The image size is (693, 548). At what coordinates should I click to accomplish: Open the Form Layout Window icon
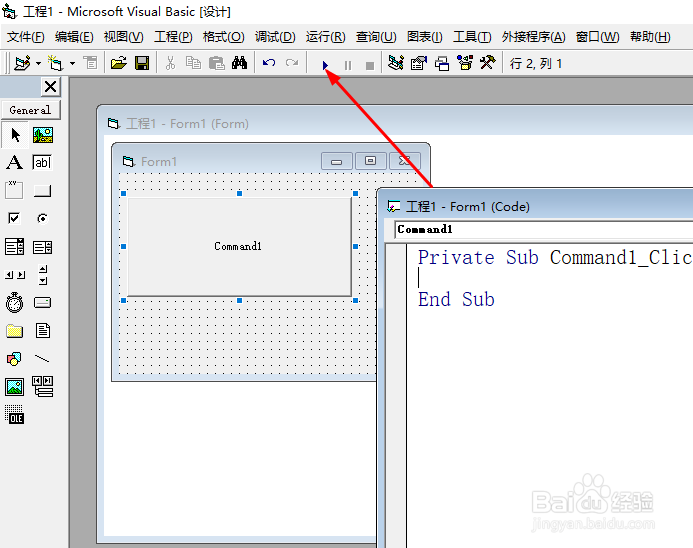pos(442,64)
